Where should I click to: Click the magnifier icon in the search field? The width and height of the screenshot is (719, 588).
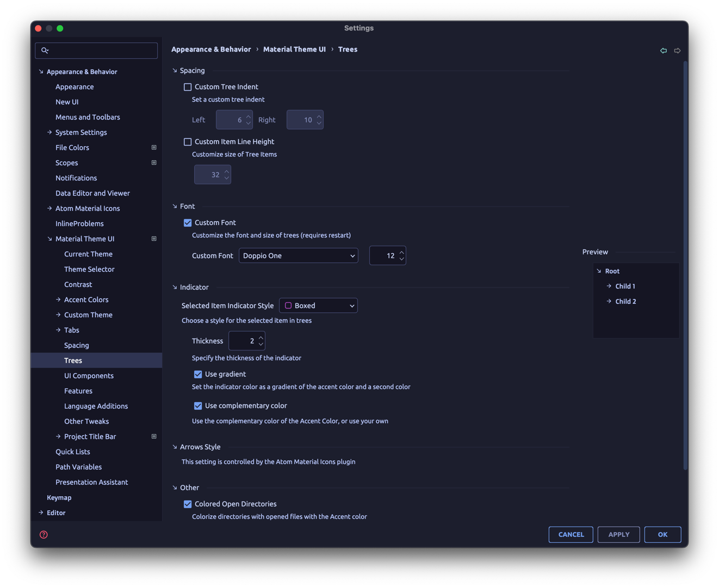[46, 51]
